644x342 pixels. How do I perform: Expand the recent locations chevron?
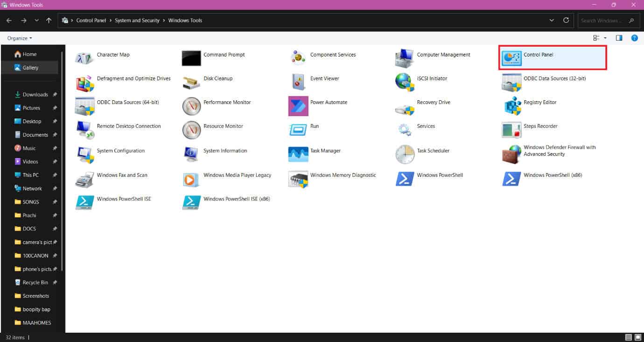pos(36,21)
